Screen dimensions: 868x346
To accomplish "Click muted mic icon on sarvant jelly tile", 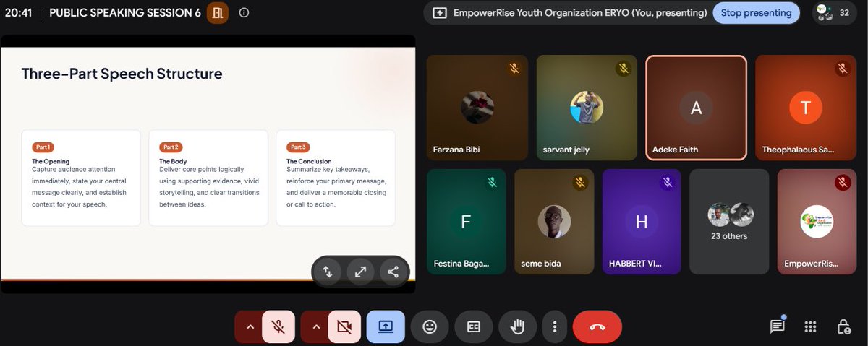I will coord(623,69).
